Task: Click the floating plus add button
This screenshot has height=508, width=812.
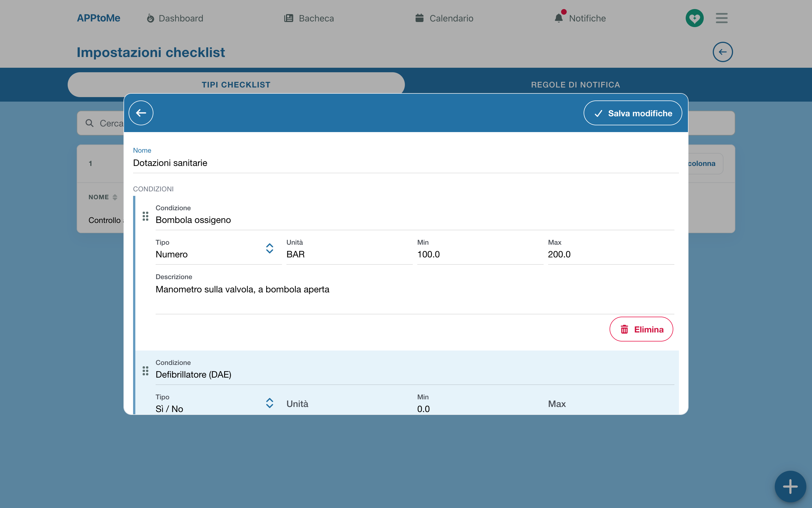Action: pos(790,486)
